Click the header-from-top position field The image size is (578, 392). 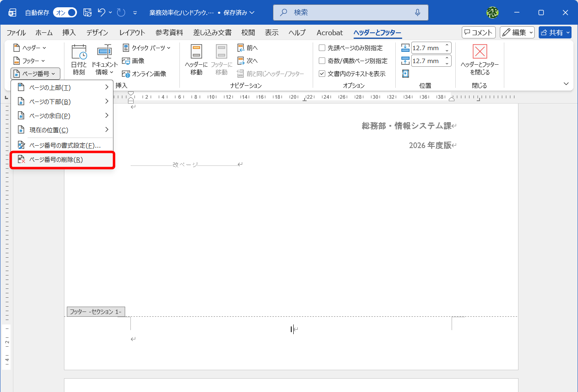427,48
